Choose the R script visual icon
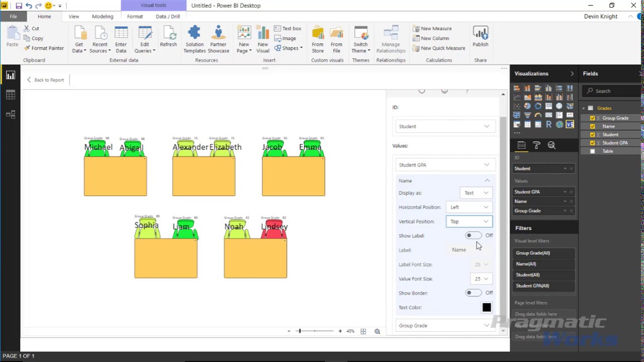 pos(548,124)
